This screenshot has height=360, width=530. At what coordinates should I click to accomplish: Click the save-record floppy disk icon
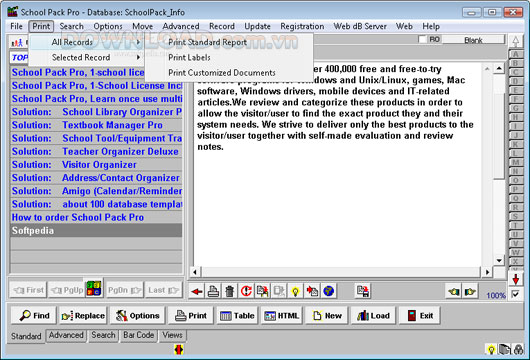[363, 291]
